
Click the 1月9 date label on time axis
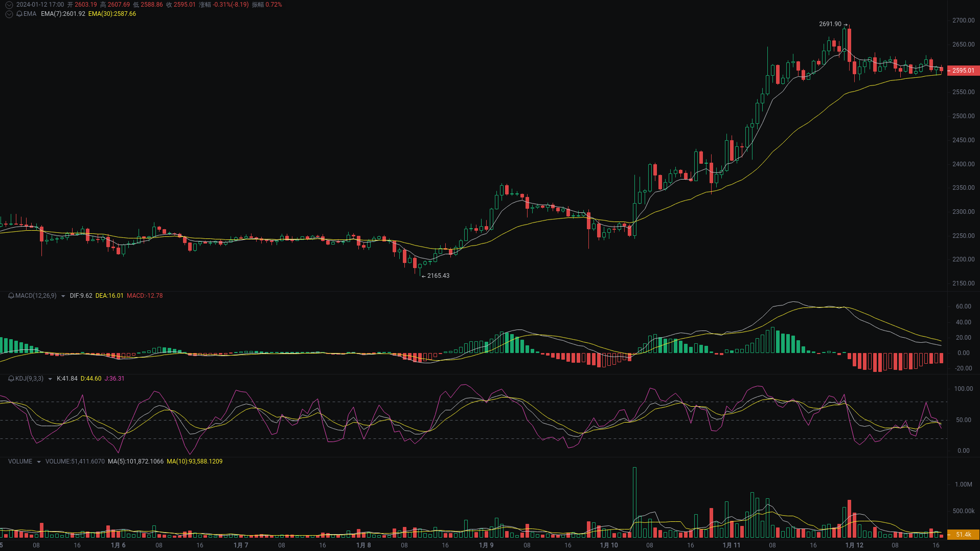coord(486,545)
